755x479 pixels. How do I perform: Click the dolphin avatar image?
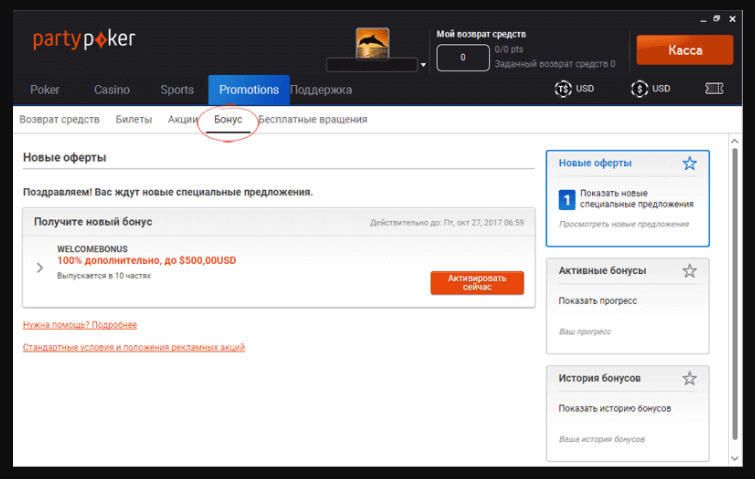pos(372,42)
